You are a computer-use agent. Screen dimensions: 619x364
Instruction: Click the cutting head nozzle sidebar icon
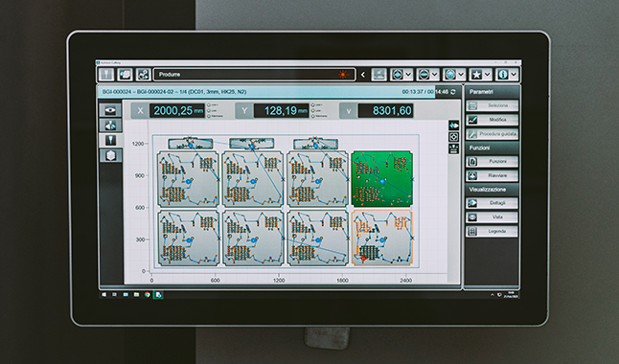point(110,140)
